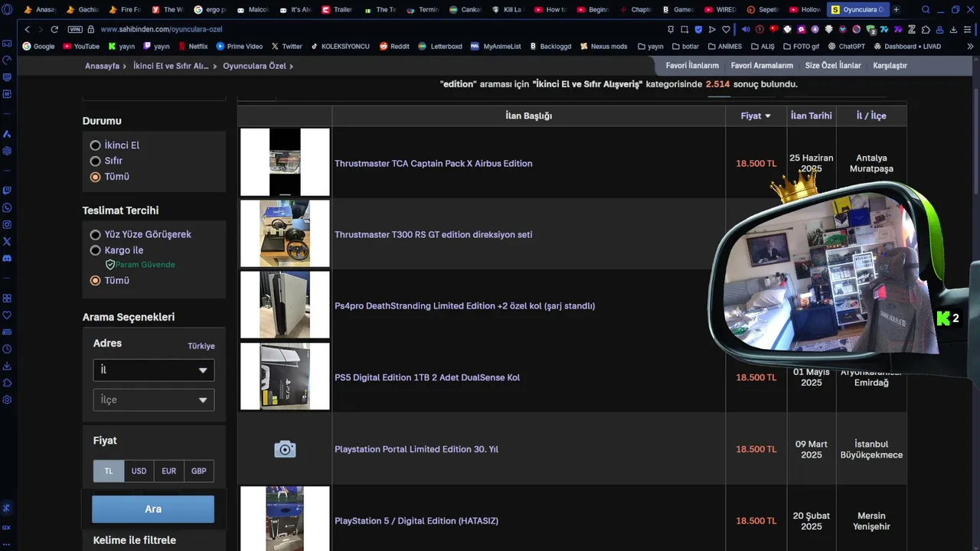Open Discord in the Opera sidebar
The width and height of the screenshot is (980, 551).
click(x=7, y=258)
